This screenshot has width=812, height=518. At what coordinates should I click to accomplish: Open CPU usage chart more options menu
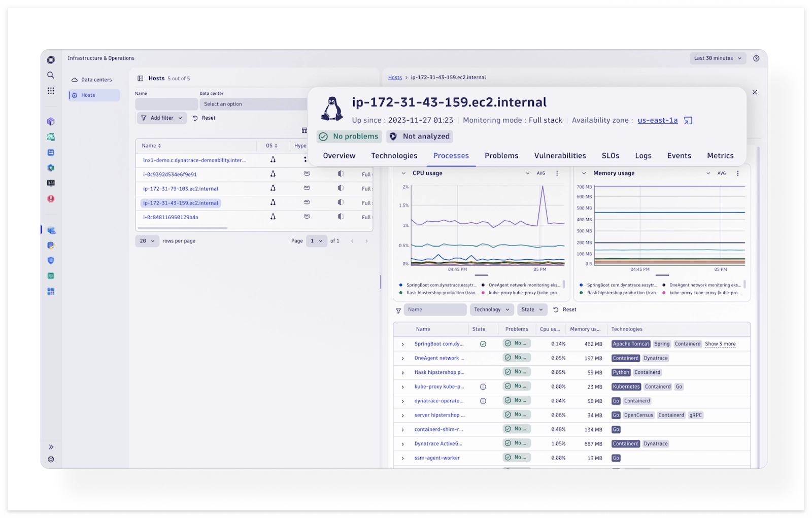pyautogui.click(x=557, y=174)
